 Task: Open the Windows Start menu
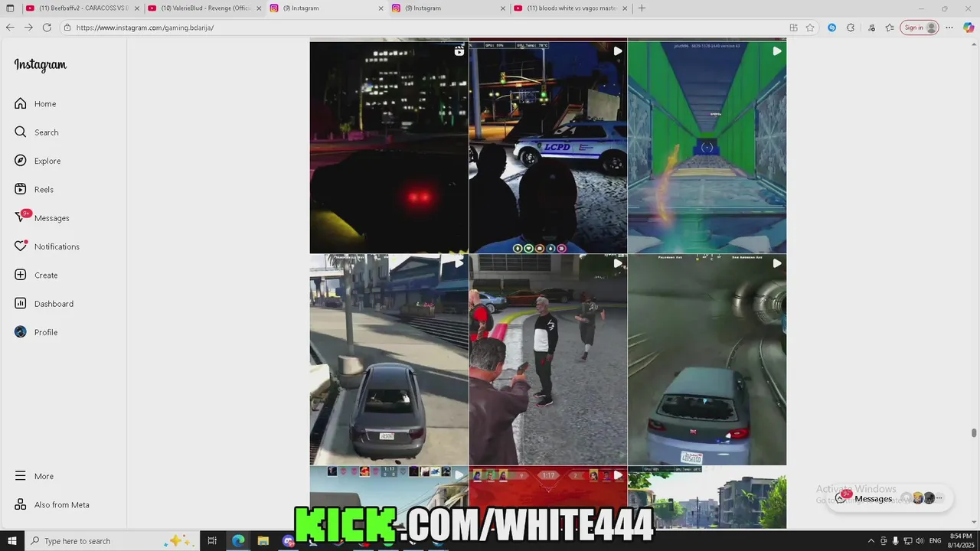[12, 541]
